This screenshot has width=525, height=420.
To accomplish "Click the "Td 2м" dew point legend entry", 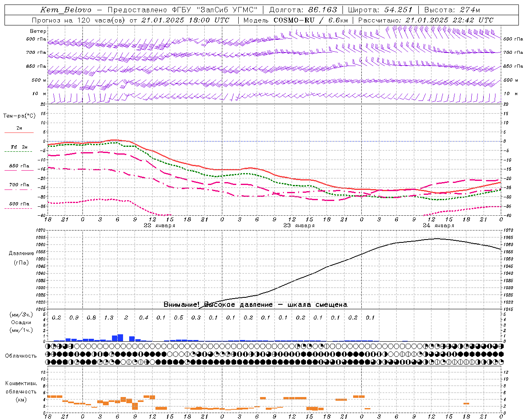I will point(19,147).
